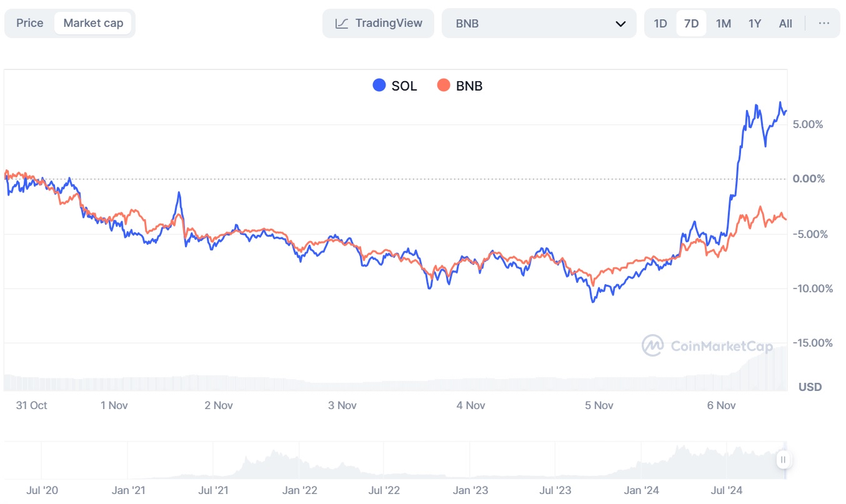Screen dimensions: 846x504
Task: Click the 1 Nov date label
Action: pyautogui.click(x=114, y=405)
